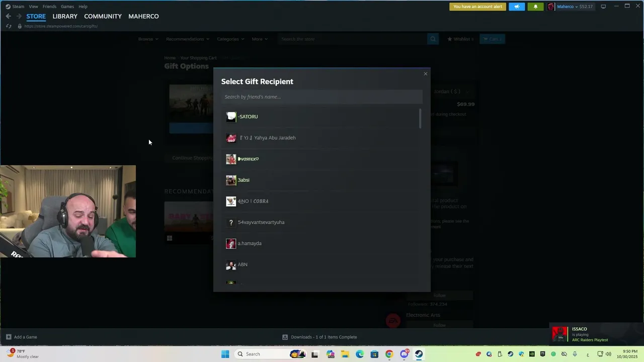Select -SATORU as gift recipient
Image resolution: width=644 pixels, height=362 pixels.
(321, 117)
